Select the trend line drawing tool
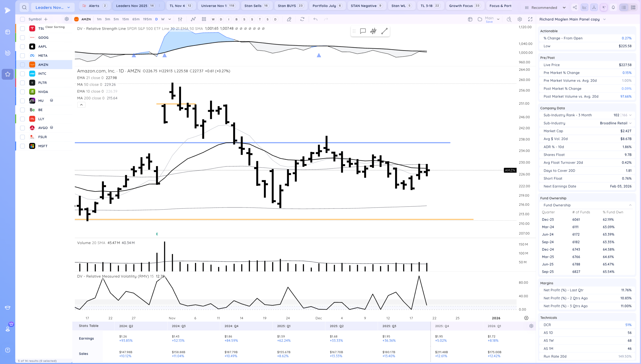The height and width of the screenshot is (364, 641). (x=384, y=31)
